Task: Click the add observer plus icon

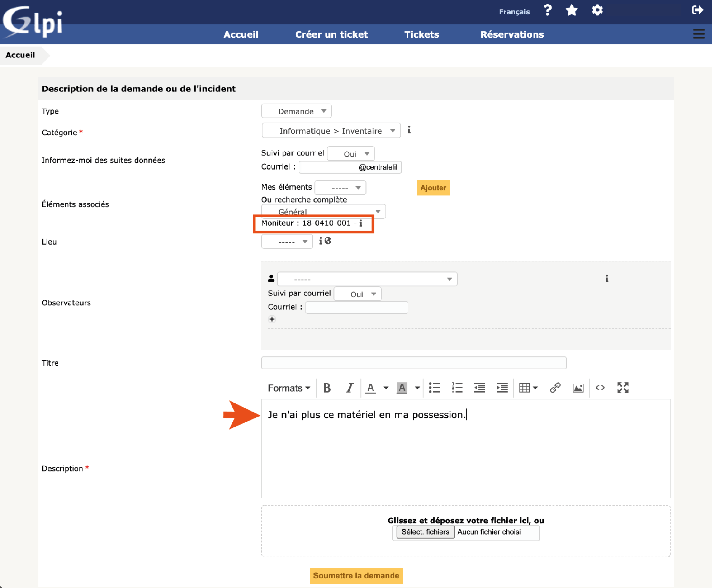Action: click(272, 319)
